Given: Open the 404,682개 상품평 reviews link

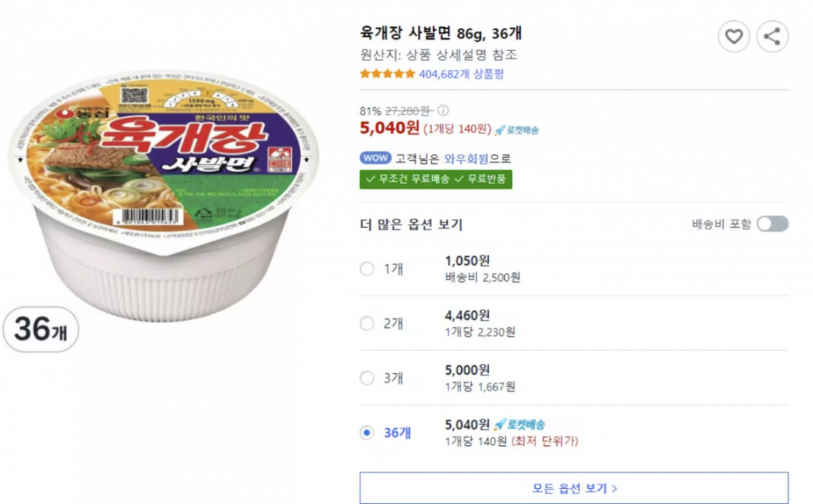Looking at the screenshot, I should pyautogui.click(x=460, y=74).
